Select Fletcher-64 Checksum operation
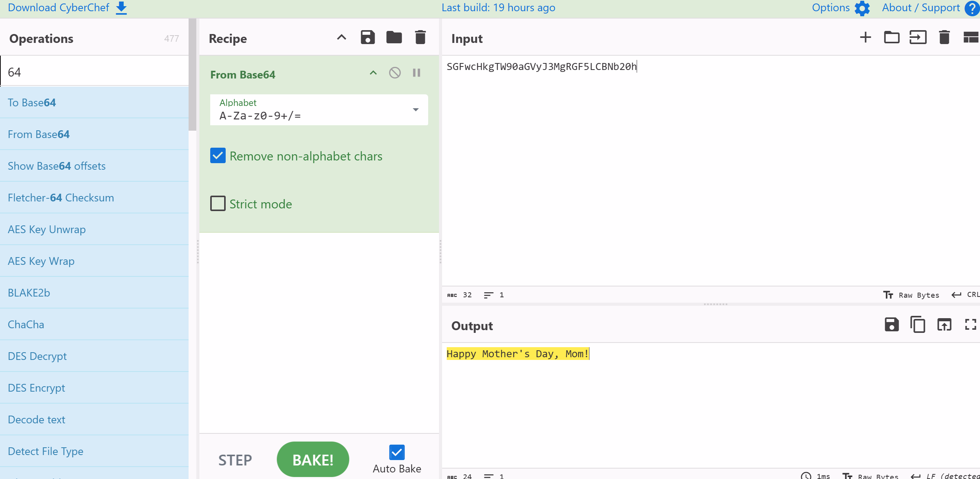Viewport: 980px width, 479px height. coord(94,198)
